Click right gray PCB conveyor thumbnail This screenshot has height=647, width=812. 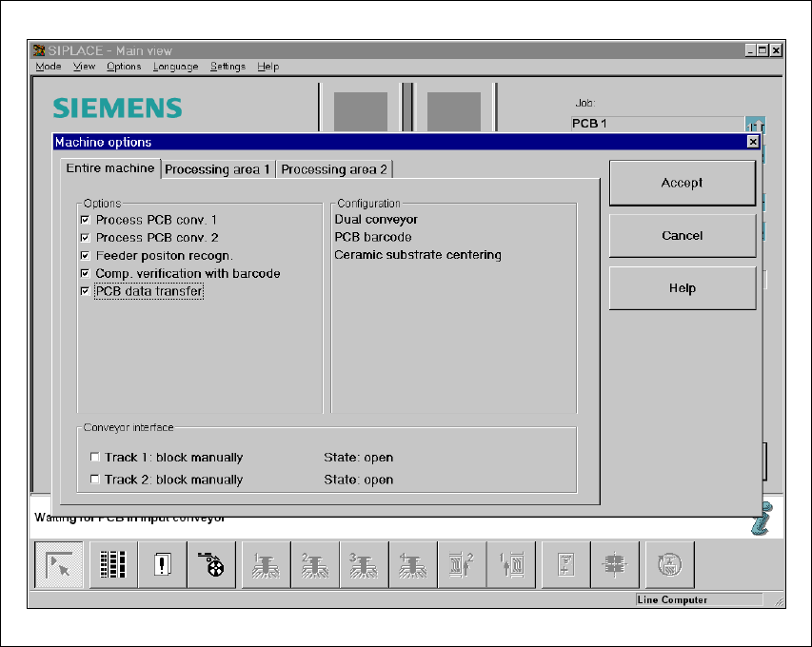click(x=454, y=111)
